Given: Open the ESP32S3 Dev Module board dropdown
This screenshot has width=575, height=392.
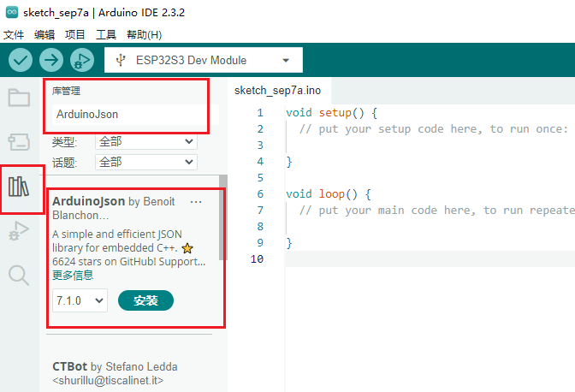Looking at the screenshot, I should tap(204, 60).
